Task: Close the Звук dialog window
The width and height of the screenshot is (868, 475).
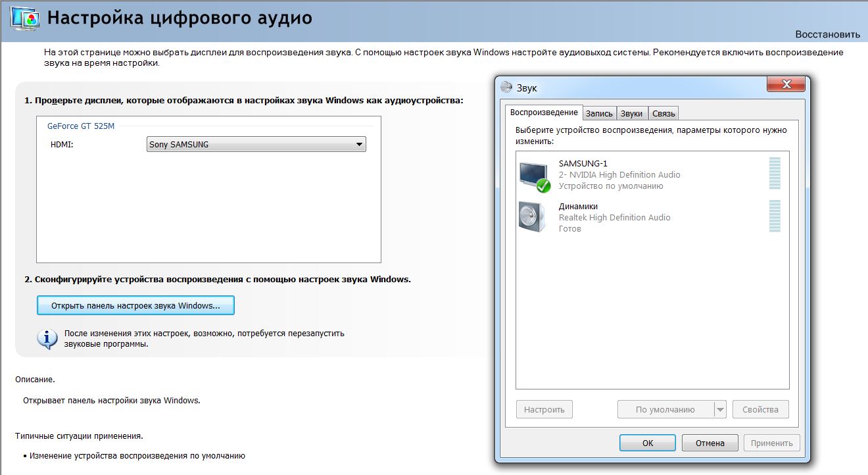Action: (x=786, y=84)
